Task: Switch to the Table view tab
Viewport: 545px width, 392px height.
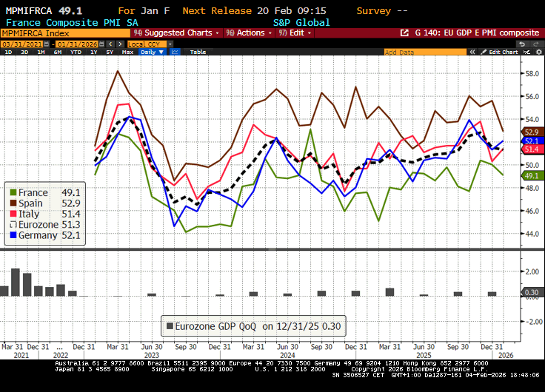Action: coord(198,53)
